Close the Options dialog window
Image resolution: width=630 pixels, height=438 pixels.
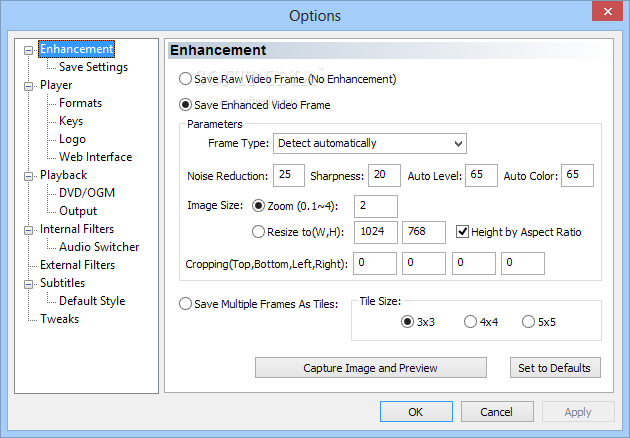(608, 12)
